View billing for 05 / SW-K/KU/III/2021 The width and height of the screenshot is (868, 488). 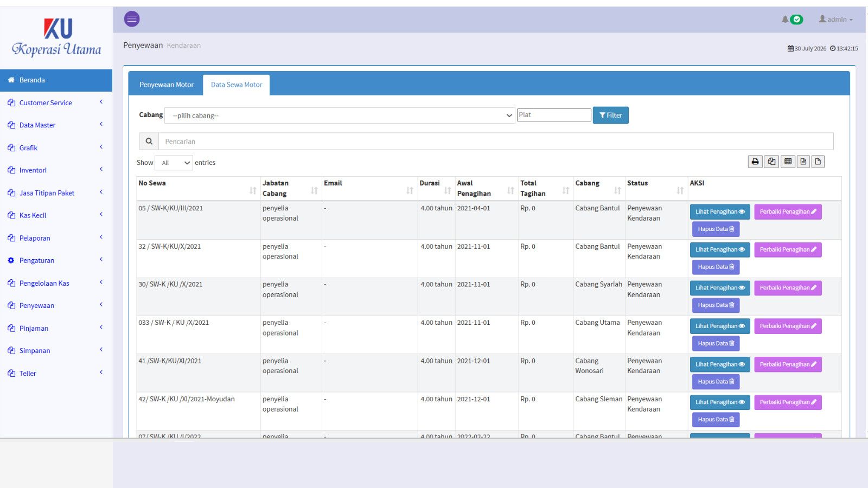click(720, 212)
